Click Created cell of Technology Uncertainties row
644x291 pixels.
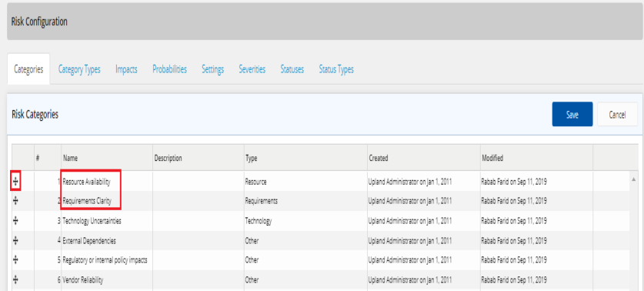pos(424,221)
